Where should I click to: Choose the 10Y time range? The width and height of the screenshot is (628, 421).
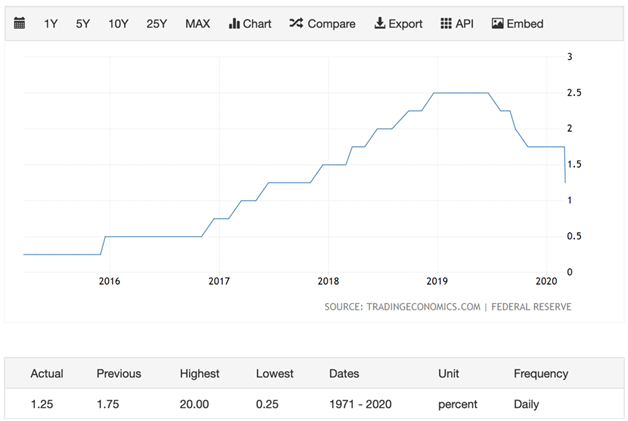point(118,23)
